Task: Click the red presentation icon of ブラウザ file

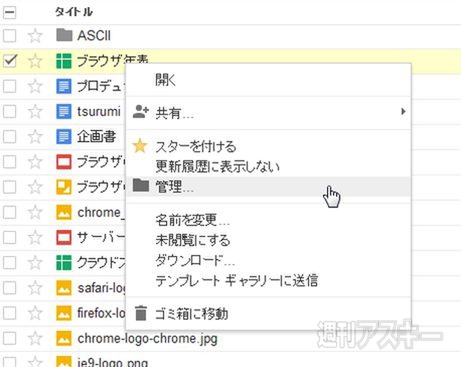Action: pos(64,162)
